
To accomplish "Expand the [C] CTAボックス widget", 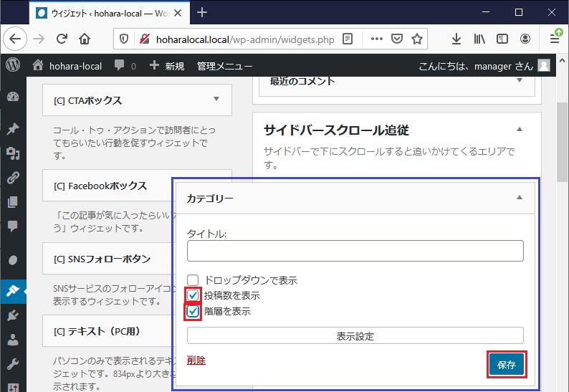I will click(x=216, y=99).
